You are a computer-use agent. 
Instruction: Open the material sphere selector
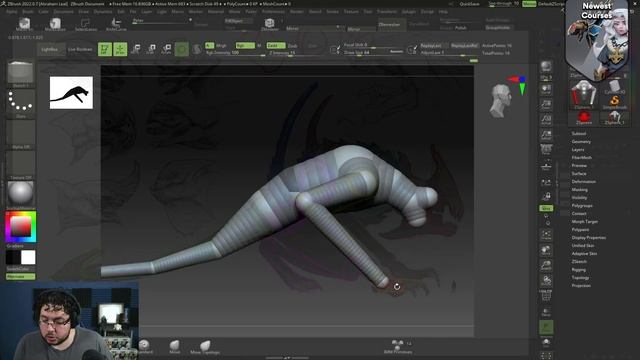tap(20, 194)
